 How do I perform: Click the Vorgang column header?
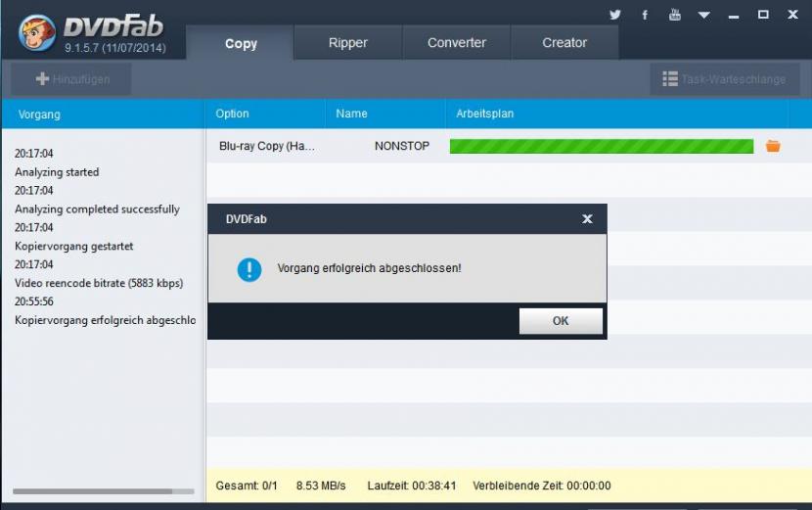[x=39, y=115]
